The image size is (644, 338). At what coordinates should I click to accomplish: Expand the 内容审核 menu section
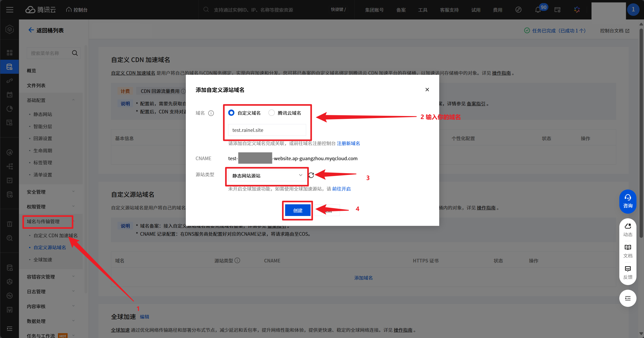pyautogui.click(x=73, y=306)
